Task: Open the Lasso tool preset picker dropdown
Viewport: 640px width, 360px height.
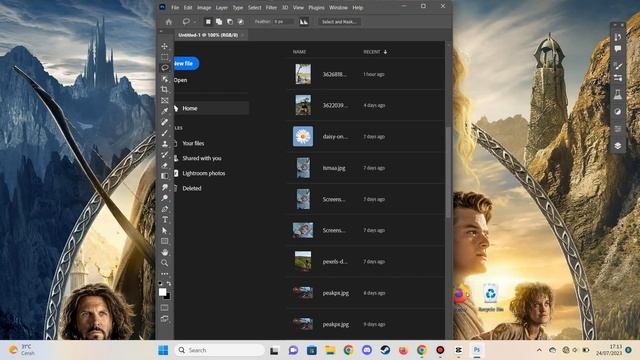Action: coord(195,22)
